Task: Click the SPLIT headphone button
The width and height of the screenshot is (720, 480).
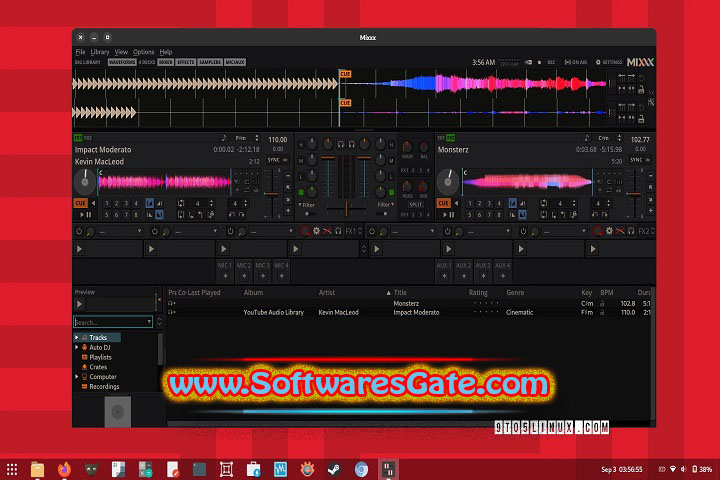Action: pyautogui.click(x=415, y=205)
